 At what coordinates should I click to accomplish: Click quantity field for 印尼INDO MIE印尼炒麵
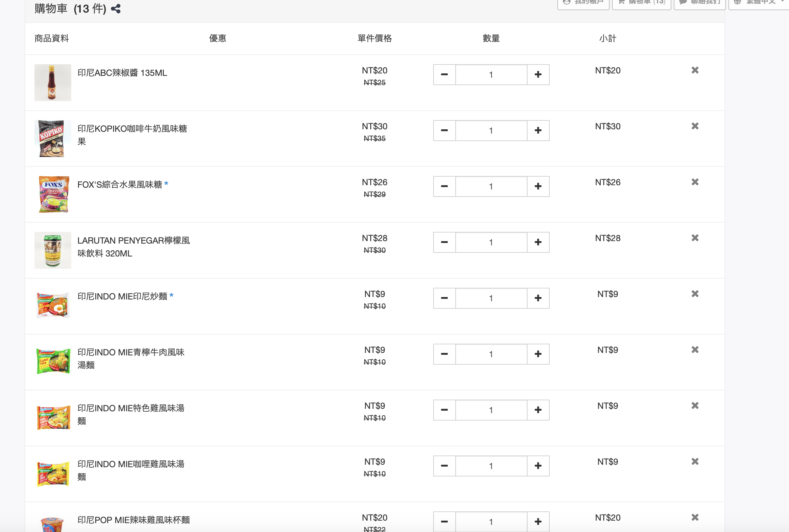pyautogui.click(x=491, y=298)
